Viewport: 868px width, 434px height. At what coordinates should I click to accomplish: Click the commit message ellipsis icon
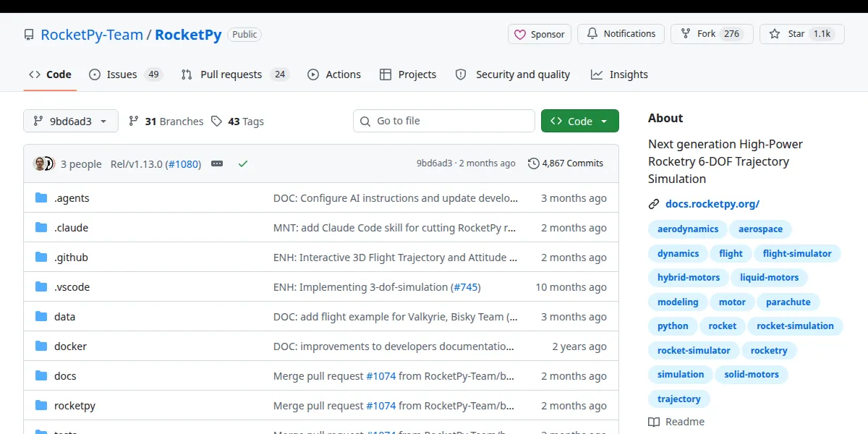217,164
